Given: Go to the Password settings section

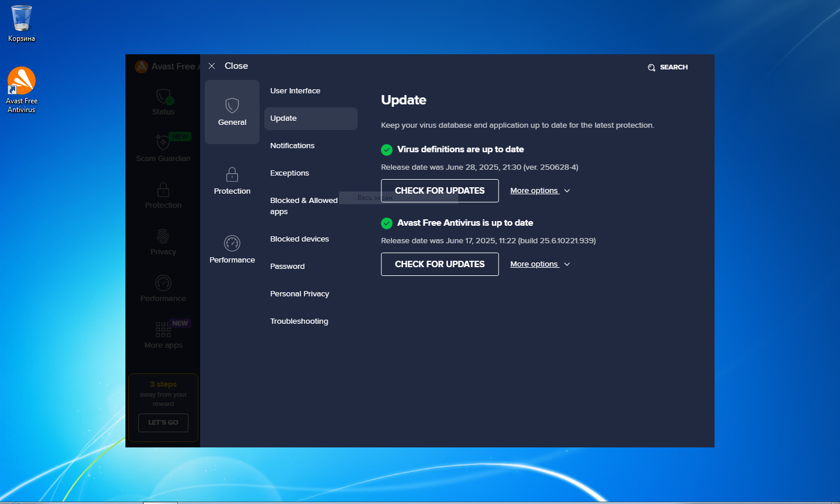Looking at the screenshot, I should point(288,267).
